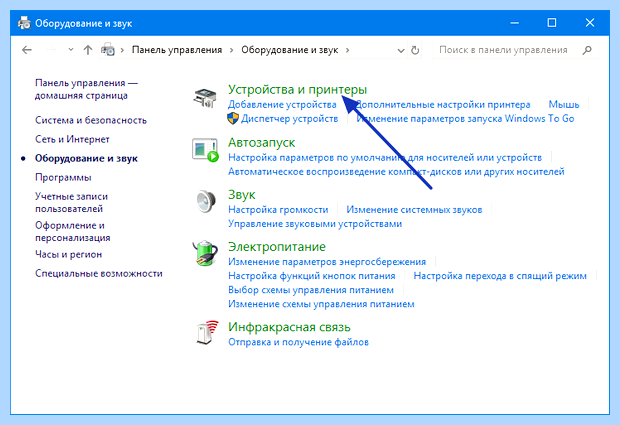The height and width of the screenshot is (425, 620).
Task: Close the Оборудование и звук window
Action: [590, 23]
